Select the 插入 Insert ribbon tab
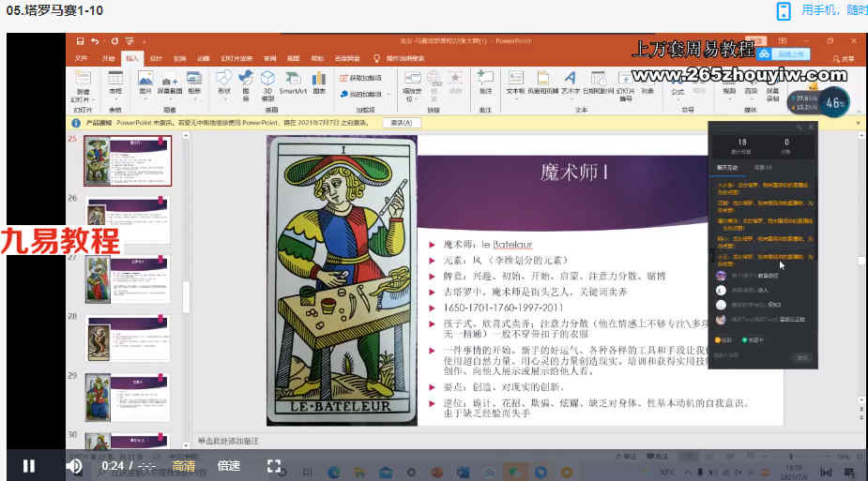This screenshot has height=481, width=868. tap(132, 58)
